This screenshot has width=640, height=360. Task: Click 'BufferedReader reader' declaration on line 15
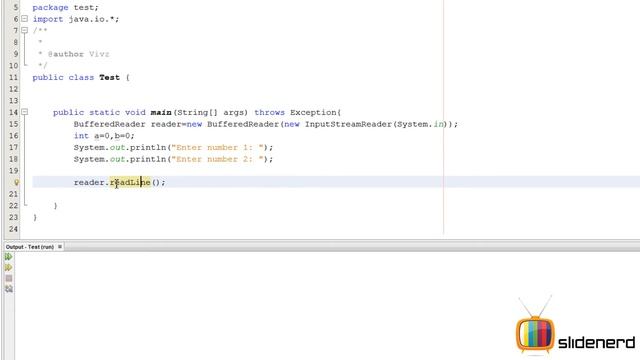127,124
